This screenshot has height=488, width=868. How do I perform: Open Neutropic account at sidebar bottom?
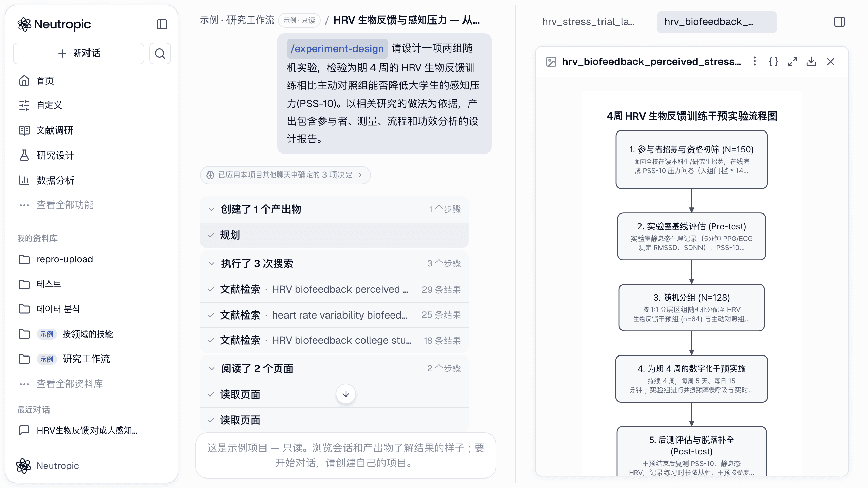47,466
